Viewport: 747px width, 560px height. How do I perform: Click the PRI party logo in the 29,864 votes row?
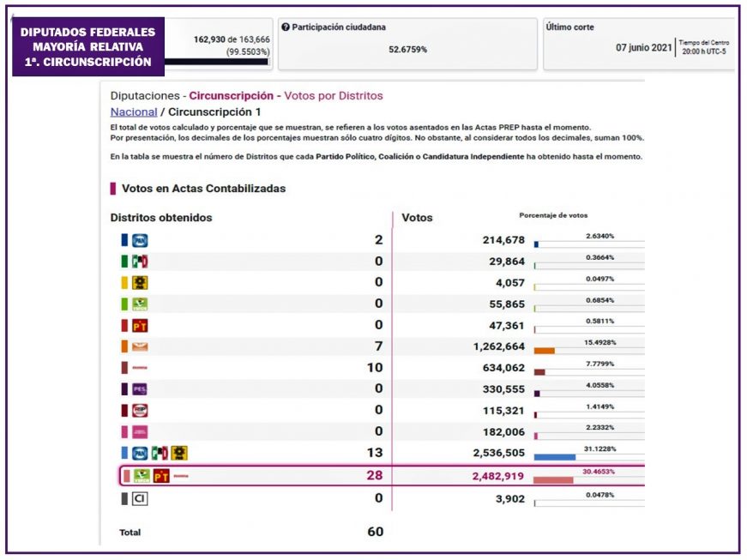point(140,262)
